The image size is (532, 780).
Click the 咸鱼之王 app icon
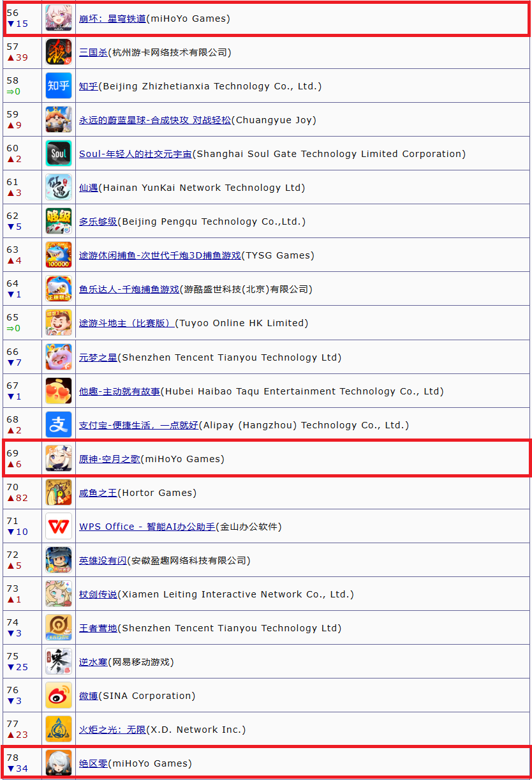click(59, 492)
